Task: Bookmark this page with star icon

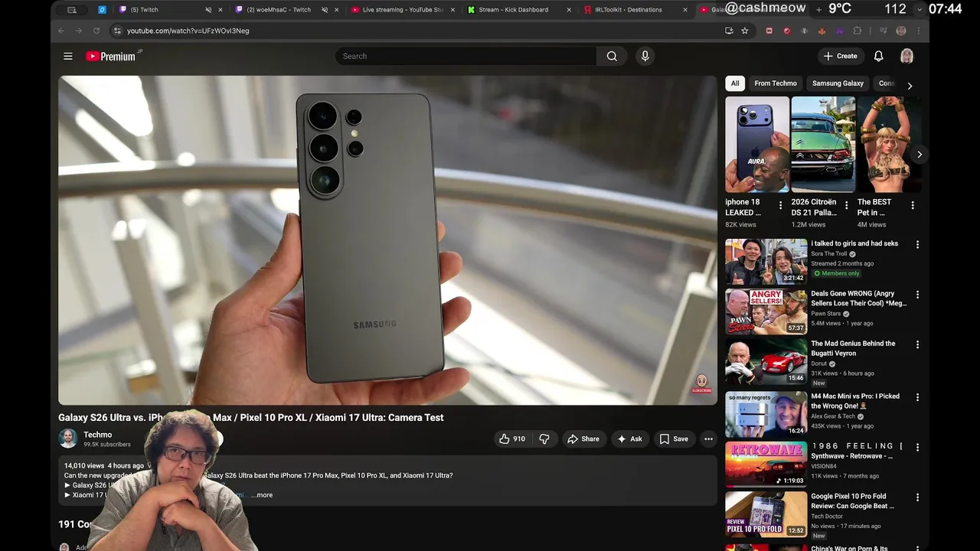Action: (745, 31)
